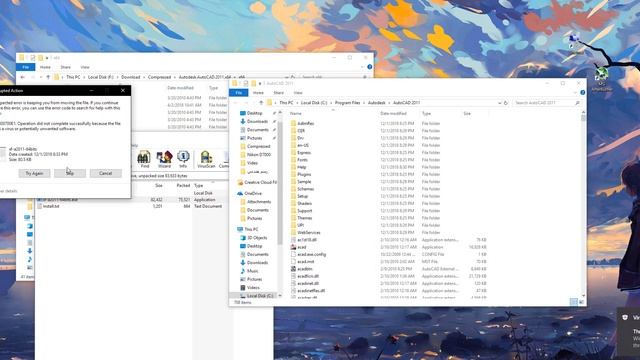The width and height of the screenshot is (640, 360).
Task: Select Compressed folder in navigation pane
Action: (x=258, y=146)
